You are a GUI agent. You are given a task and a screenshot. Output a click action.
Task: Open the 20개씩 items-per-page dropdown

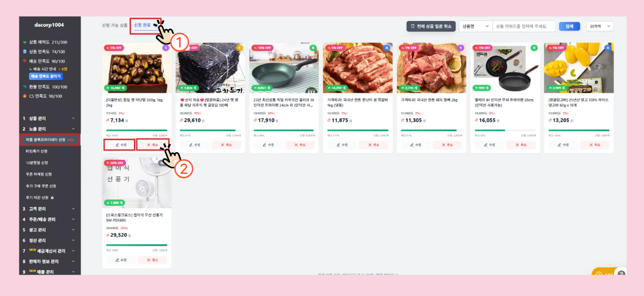coord(600,26)
